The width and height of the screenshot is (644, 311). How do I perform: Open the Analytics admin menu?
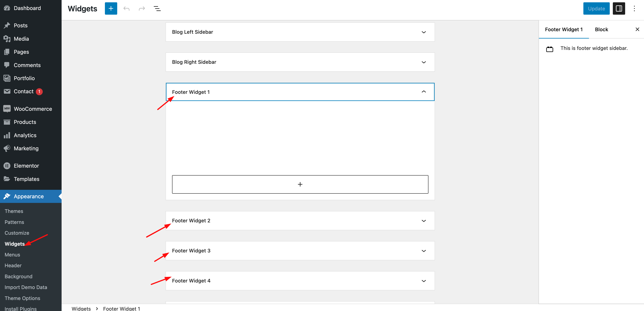pos(31,135)
